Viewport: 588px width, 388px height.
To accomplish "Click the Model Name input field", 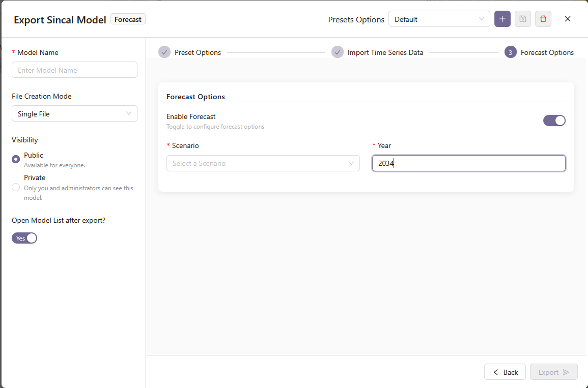I will [75, 70].
